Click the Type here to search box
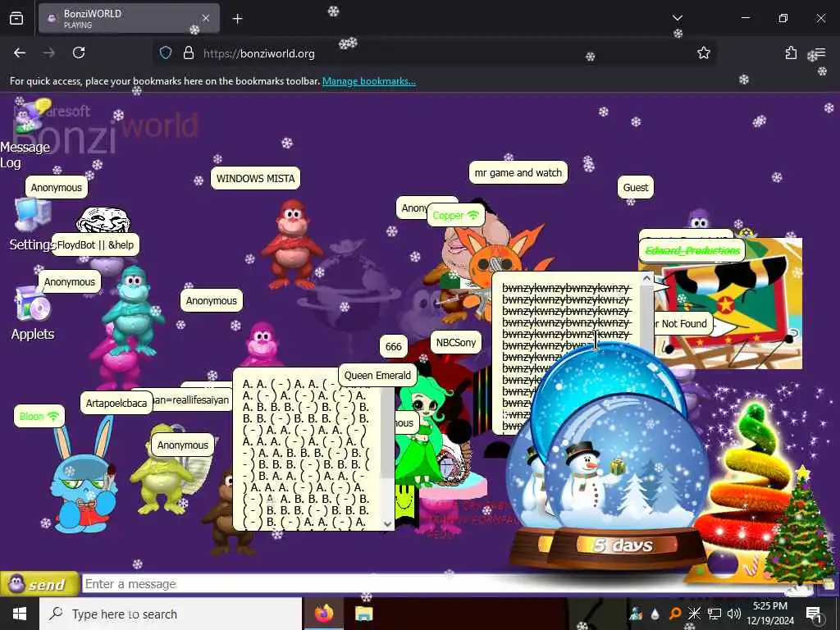The width and height of the screenshot is (840, 630). [171, 614]
